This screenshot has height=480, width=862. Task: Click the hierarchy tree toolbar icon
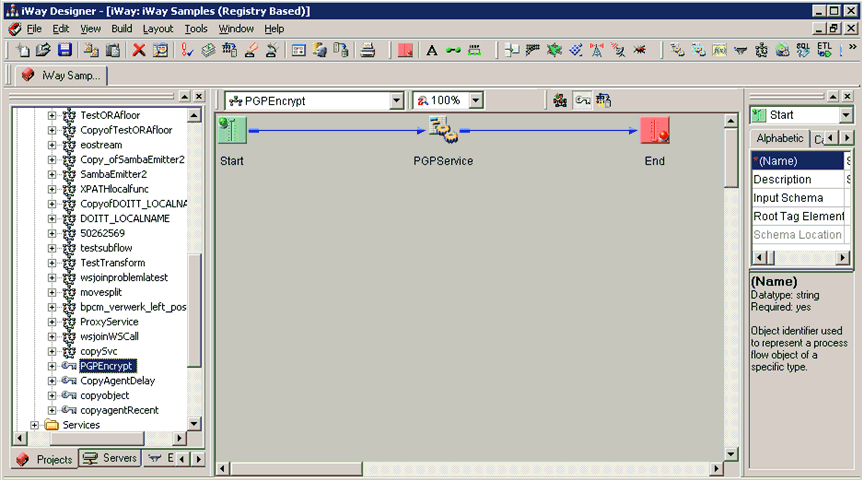tap(761, 51)
